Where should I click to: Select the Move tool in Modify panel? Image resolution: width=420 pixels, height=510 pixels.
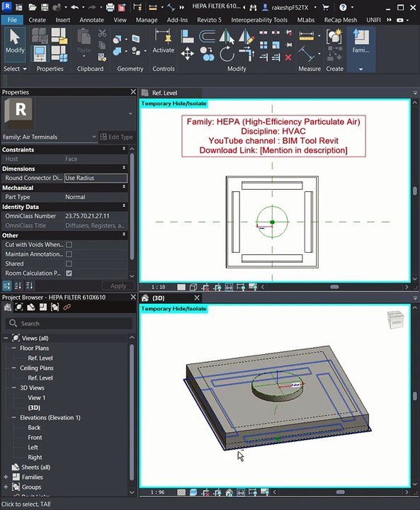point(188,54)
